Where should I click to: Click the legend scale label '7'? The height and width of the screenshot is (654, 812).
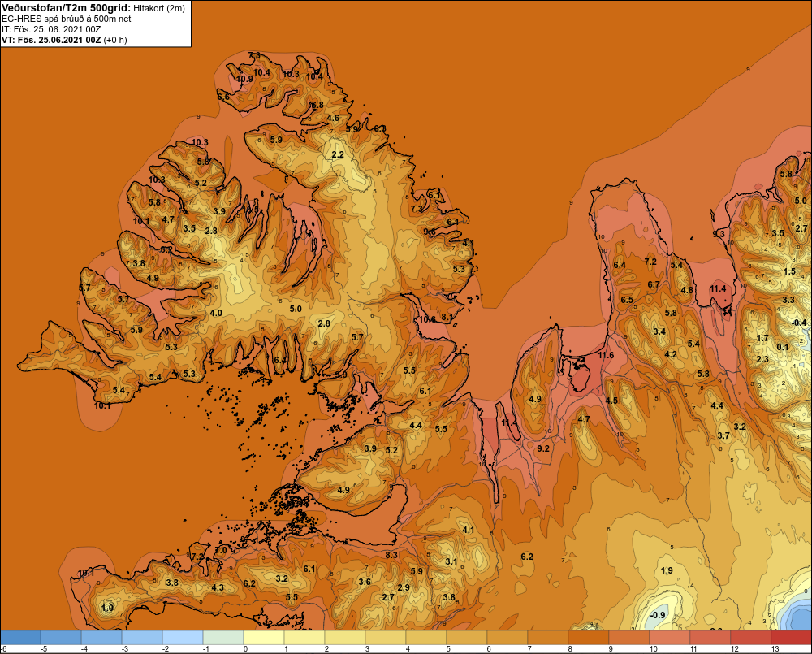coord(529,649)
